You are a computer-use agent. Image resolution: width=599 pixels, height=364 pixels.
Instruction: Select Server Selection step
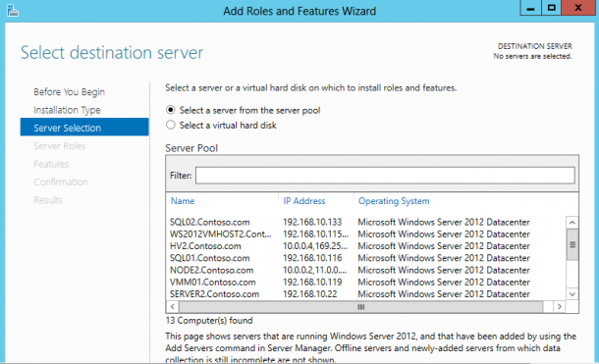(84, 128)
